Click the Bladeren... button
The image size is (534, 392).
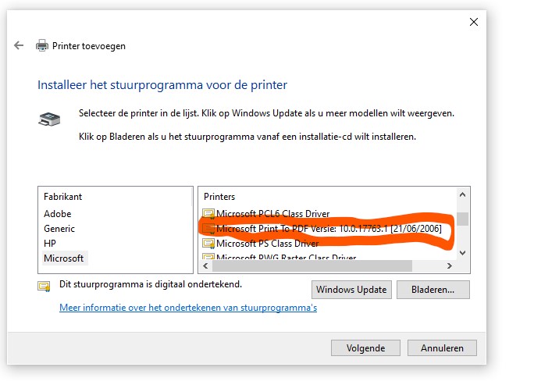433,290
